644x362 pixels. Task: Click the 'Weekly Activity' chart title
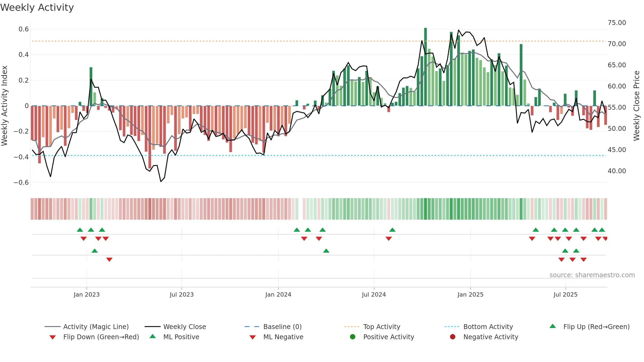point(37,8)
